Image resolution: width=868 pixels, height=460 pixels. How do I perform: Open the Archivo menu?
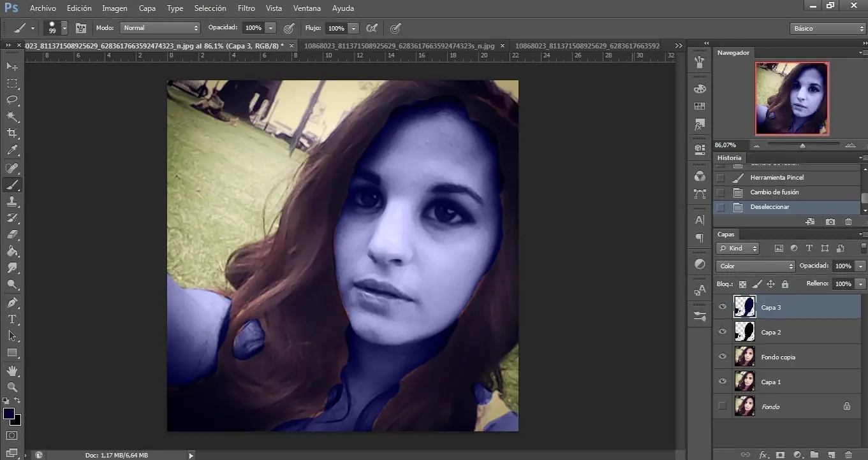point(43,8)
